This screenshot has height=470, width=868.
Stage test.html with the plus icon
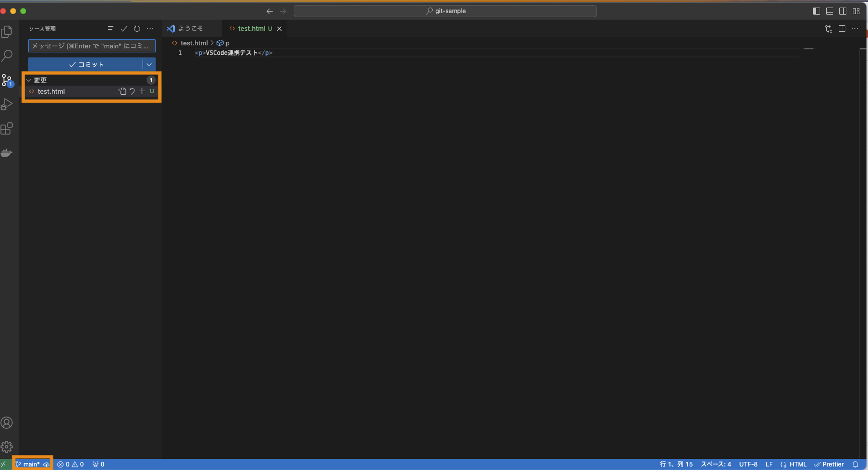pos(142,91)
